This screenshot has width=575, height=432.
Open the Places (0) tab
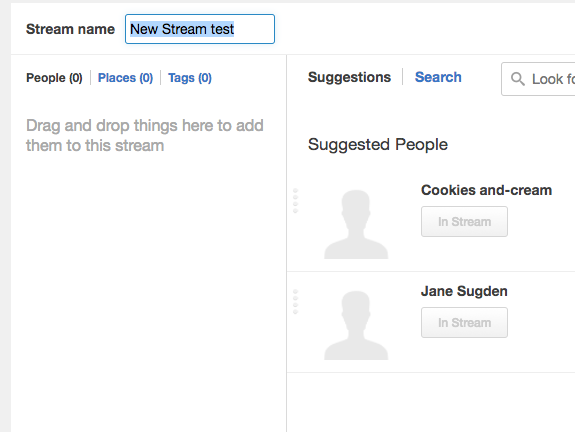pyautogui.click(x=125, y=78)
